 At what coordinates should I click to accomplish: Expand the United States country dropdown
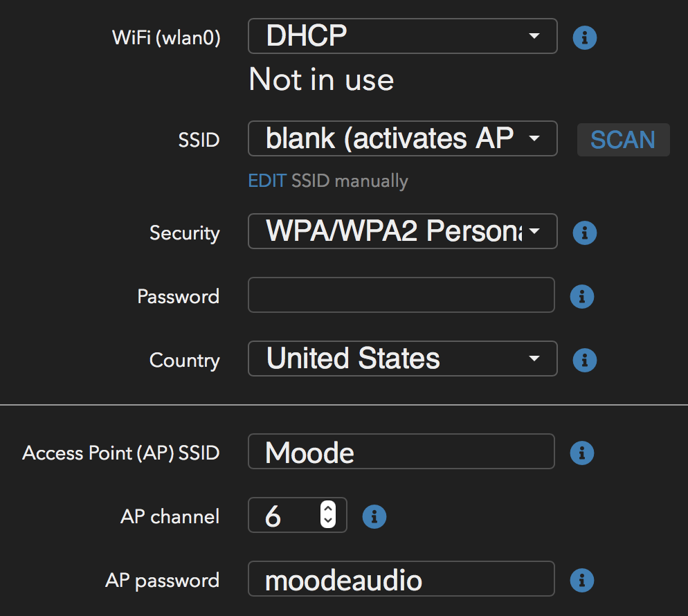[x=402, y=359]
